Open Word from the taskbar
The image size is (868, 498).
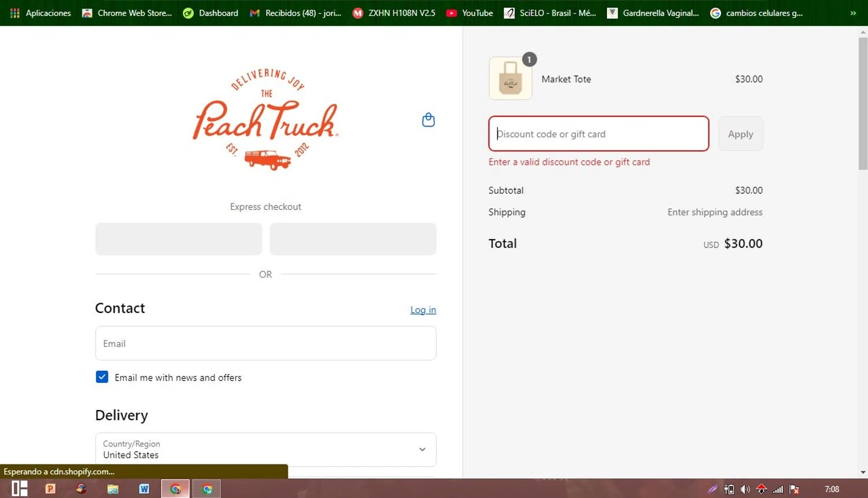tap(144, 489)
